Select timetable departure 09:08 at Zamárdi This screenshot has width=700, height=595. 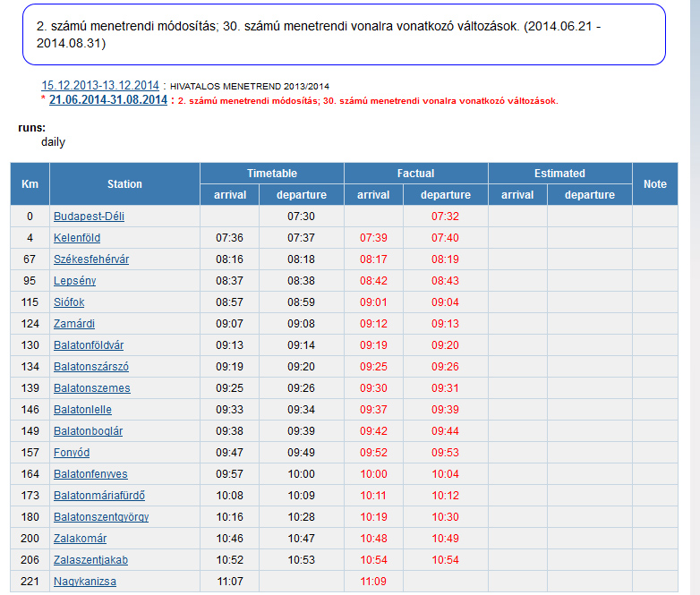(301, 324)
